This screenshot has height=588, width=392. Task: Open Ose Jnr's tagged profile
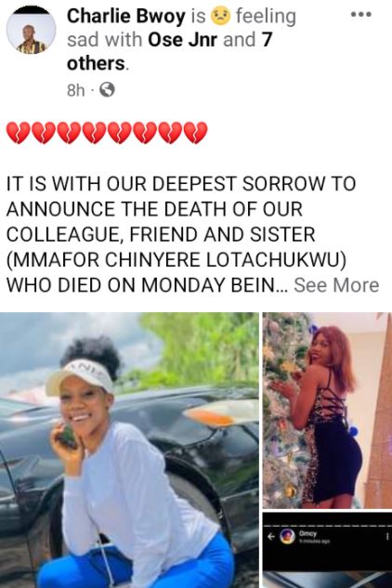click(182, 40)
